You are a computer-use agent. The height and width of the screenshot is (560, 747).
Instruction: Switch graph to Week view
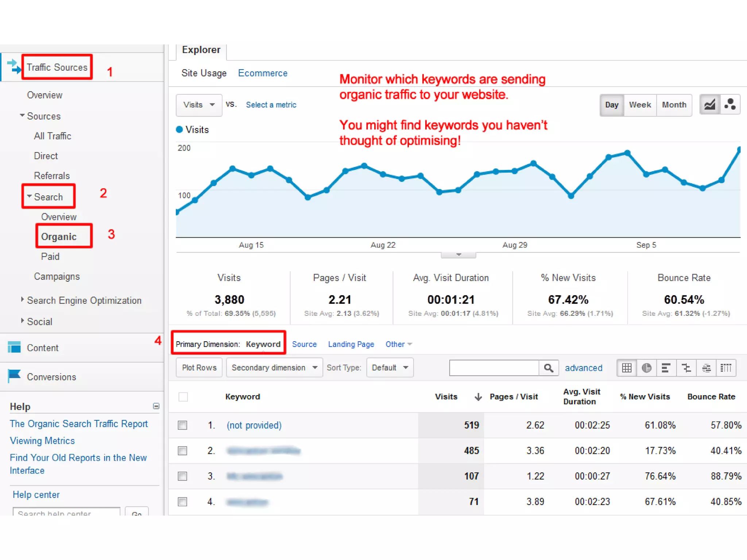coord(640,105)
